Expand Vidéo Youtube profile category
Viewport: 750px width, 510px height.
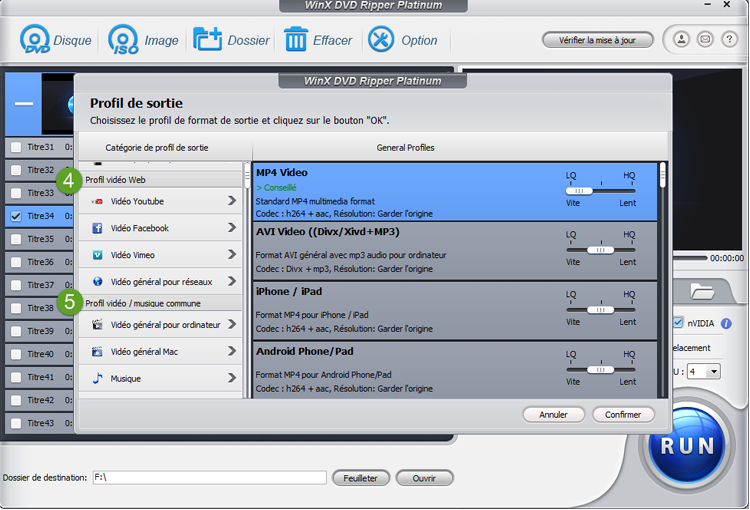coord(232,201)
